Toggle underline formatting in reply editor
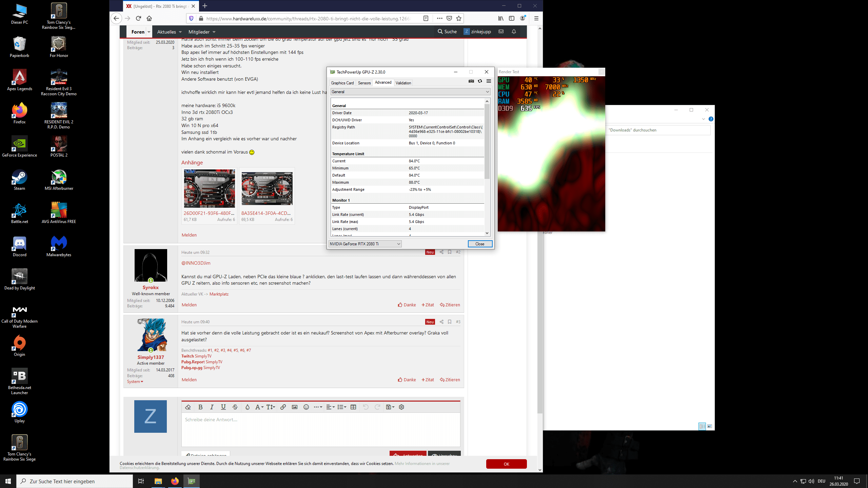The image size is (868, 488). coord(223,407)
